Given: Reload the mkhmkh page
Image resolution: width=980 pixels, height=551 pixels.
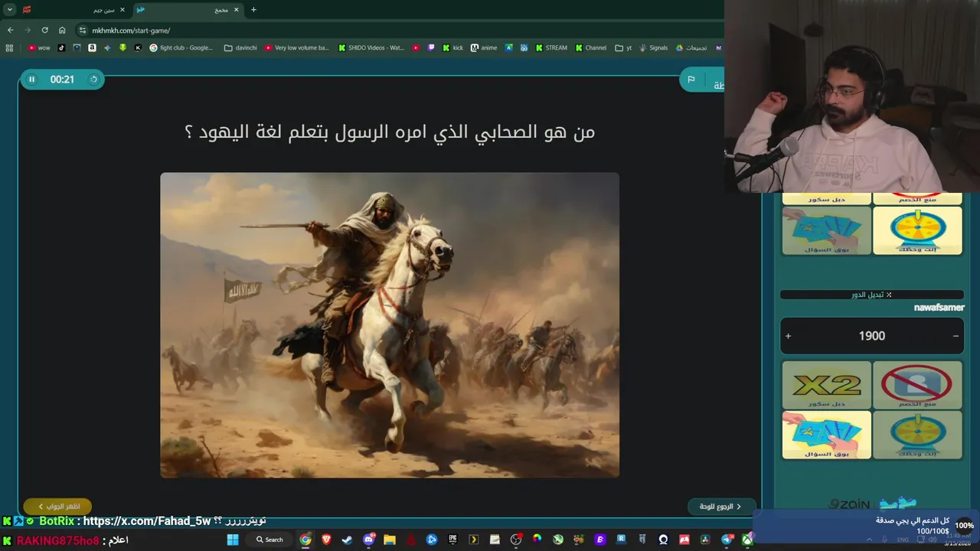Looking at the screenshot, I should [x=44, y=30].
